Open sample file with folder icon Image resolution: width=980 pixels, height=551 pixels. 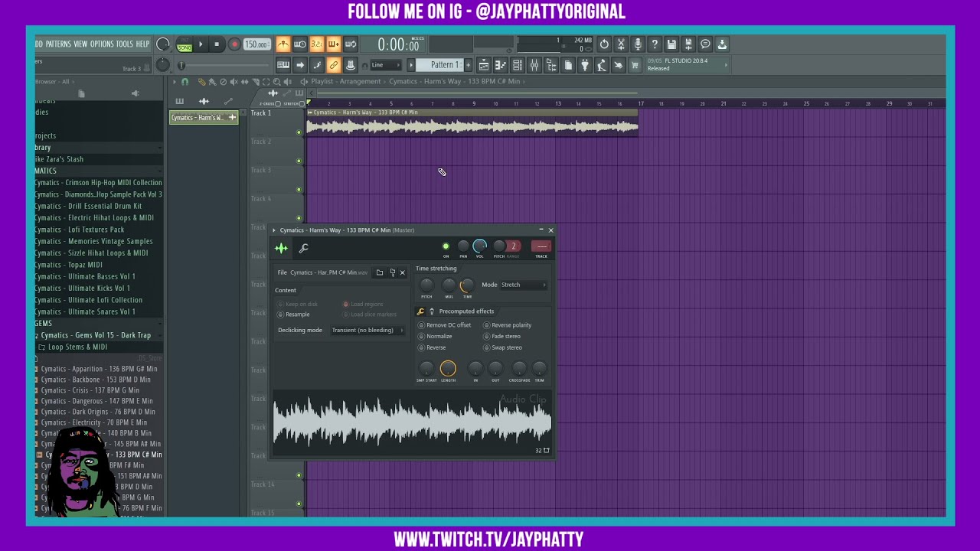(379, 272)
